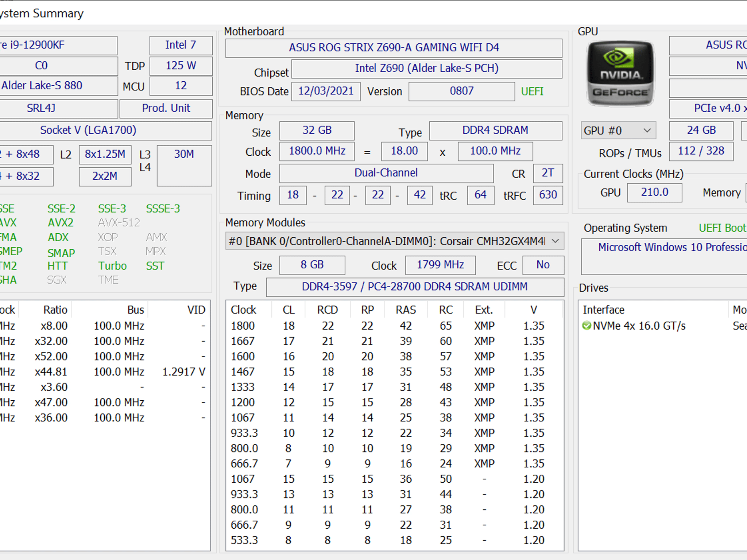Select the BIOS date 12/03/2021 field

click(x=326, y=91)
